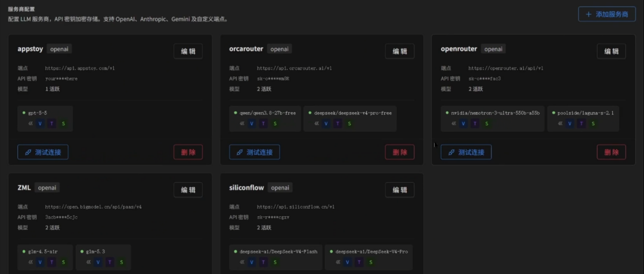Select the deepseek-ai/DeepSeek-V4-Flash model name
Viewport: 644px width, 274px height.
pos(278,251)
